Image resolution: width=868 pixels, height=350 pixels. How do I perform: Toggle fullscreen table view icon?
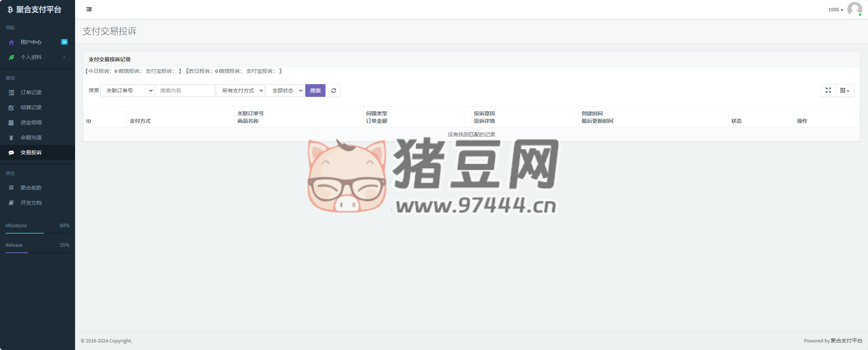click(828, 91)
